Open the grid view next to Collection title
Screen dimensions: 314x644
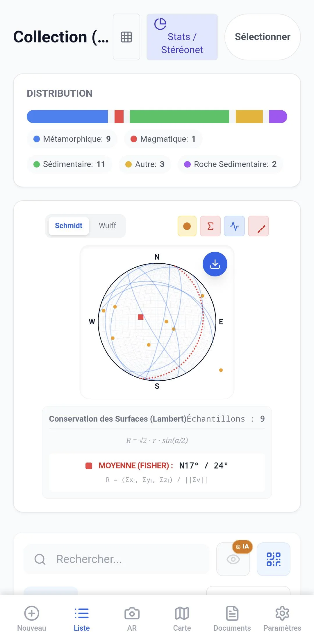(x=126, y=37)
